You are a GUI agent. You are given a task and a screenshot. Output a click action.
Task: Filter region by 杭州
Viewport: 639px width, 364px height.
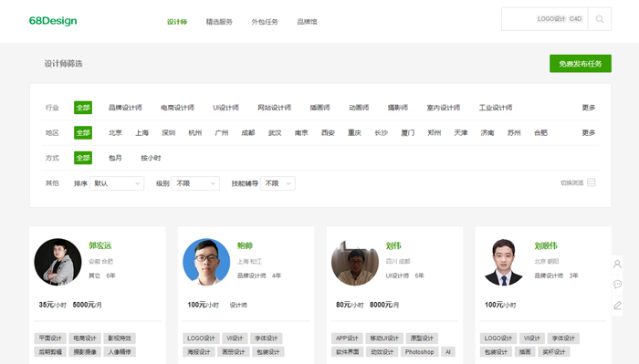(x=195, y=132)
